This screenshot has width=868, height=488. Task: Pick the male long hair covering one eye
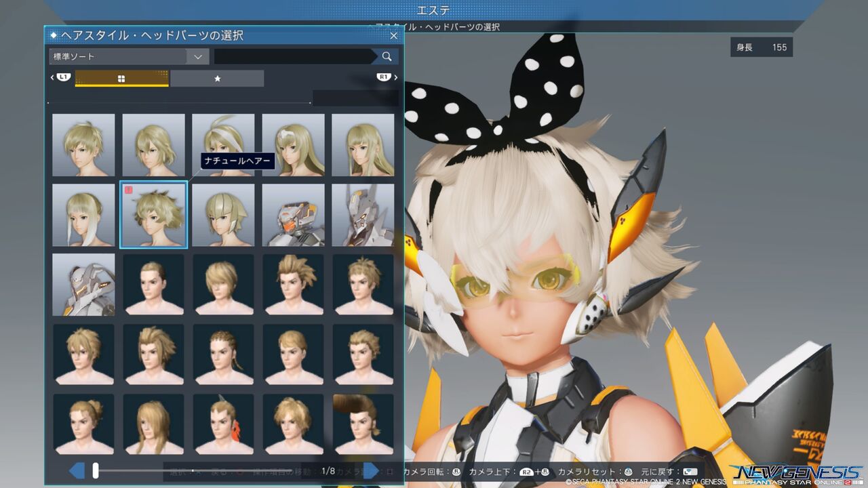[153, 424]
